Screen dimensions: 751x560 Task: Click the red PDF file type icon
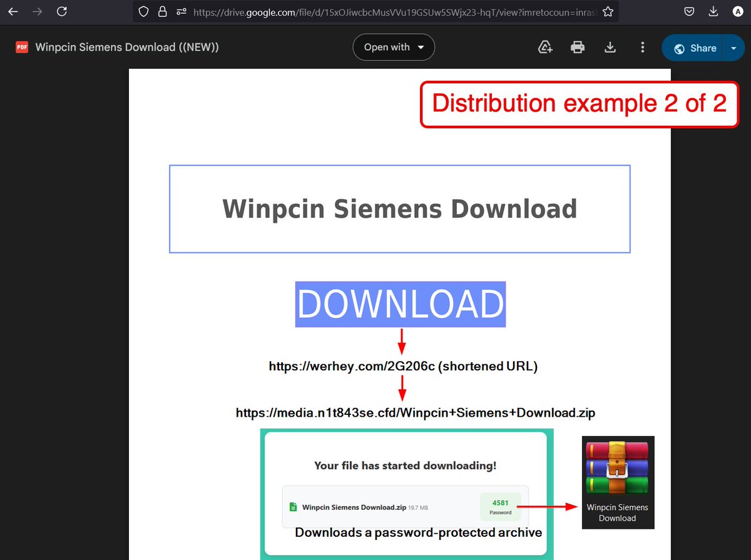[x=22, y=48]
